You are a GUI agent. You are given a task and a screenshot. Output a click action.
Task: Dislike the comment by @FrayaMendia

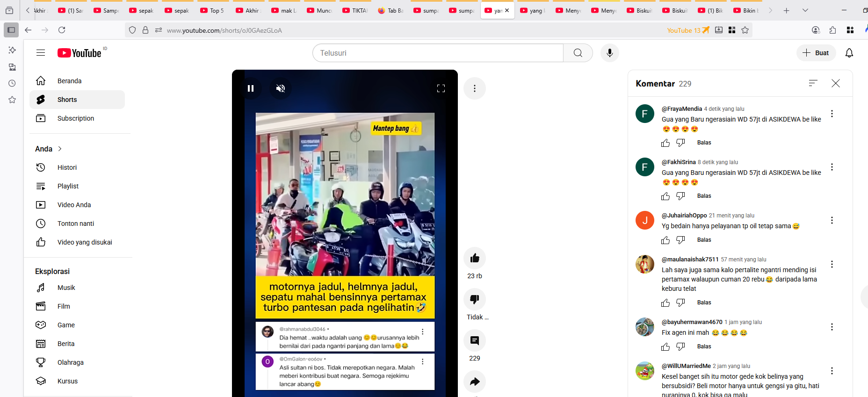pos(680,143)
